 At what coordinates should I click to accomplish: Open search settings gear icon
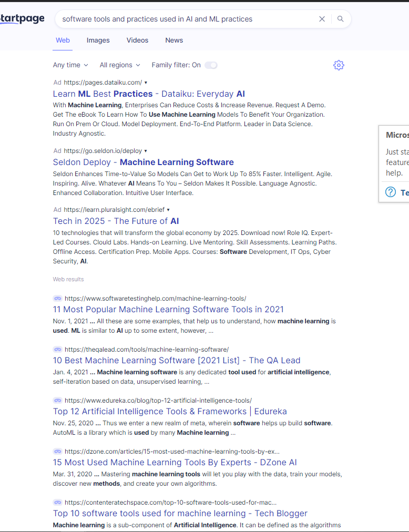[x=339, y=65]
